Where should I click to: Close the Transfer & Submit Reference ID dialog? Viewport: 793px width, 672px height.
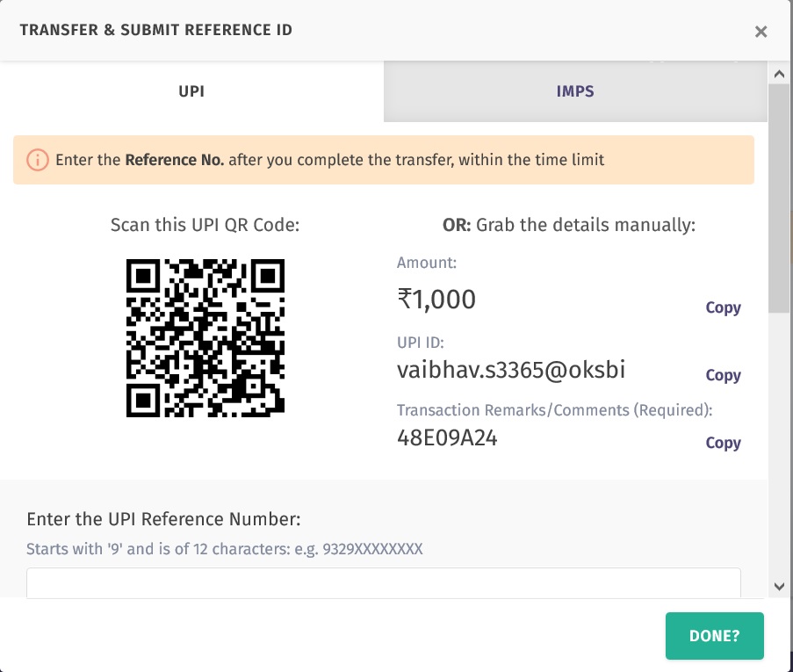pyautogui.click(x=761, y=32)
